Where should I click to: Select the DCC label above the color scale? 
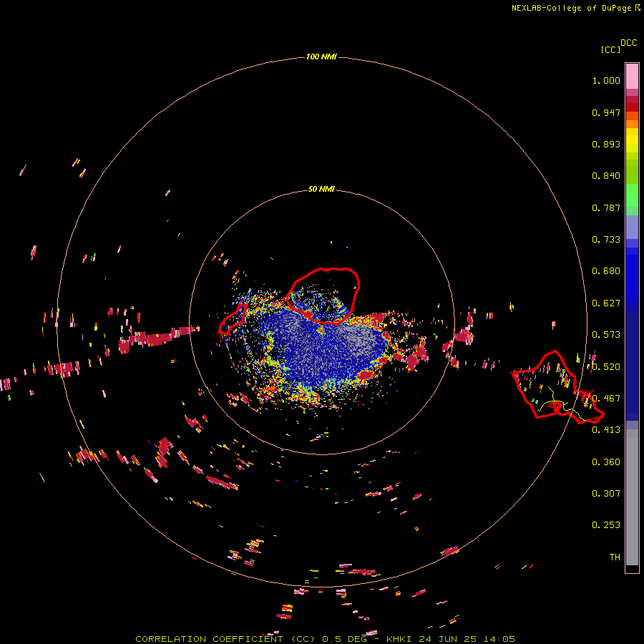point(628,43)
